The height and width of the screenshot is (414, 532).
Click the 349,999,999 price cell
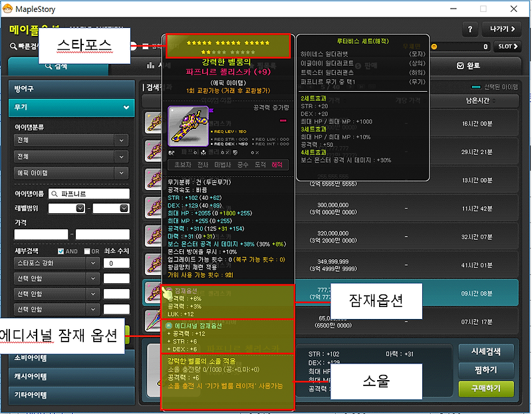[333, 264]
